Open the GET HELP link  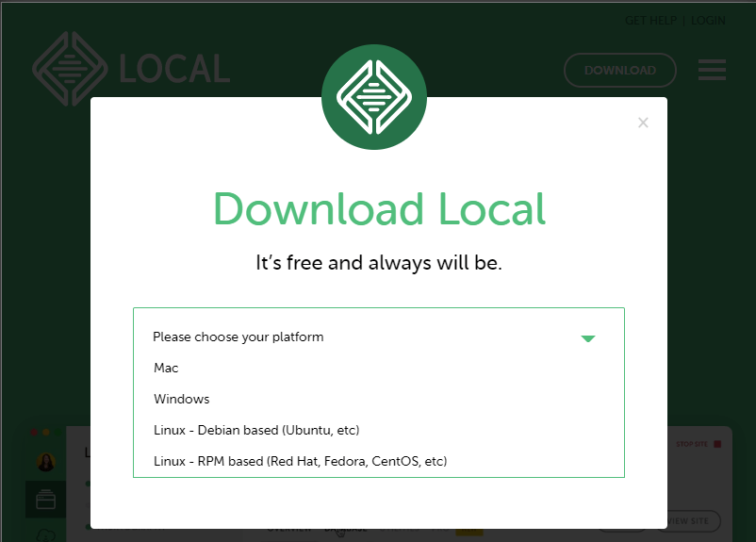(x=650, y=20)
